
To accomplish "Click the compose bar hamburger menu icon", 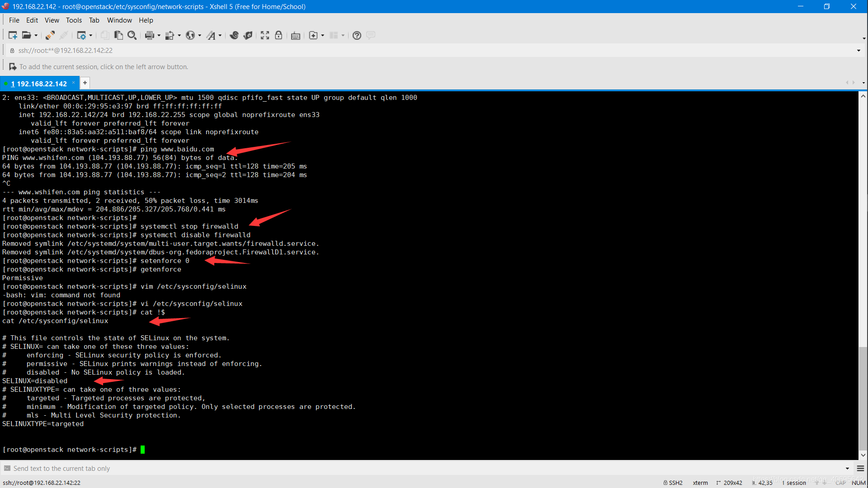I will [x=861, y=469].
